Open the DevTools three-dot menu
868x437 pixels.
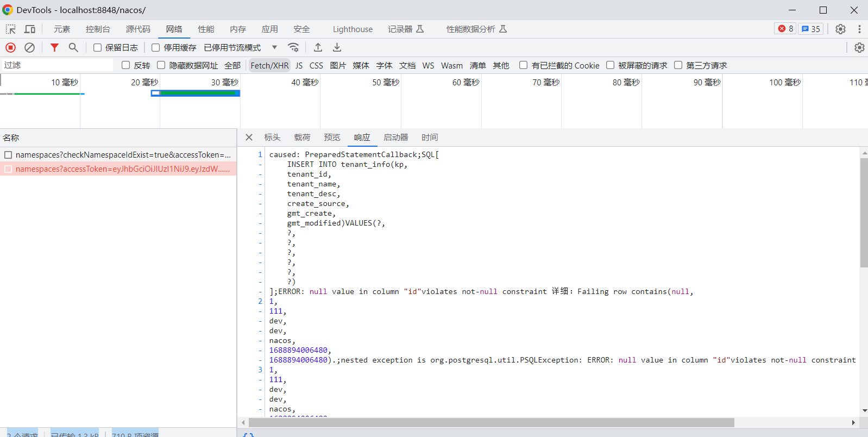tap(859, 29)
